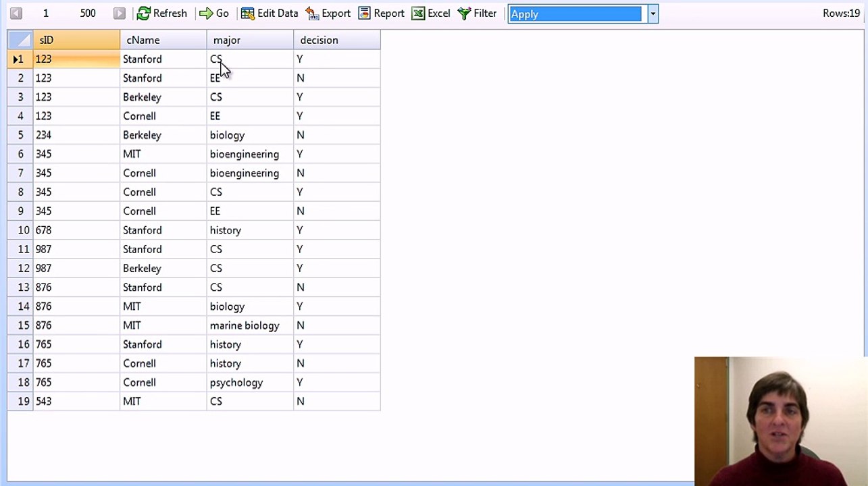Click sID cell 543 in row 19
868x486 pixels.
coord(76,401)
